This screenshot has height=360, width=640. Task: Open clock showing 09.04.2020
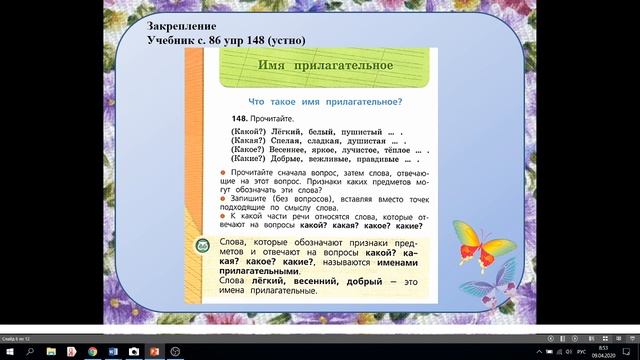point(603,352)
